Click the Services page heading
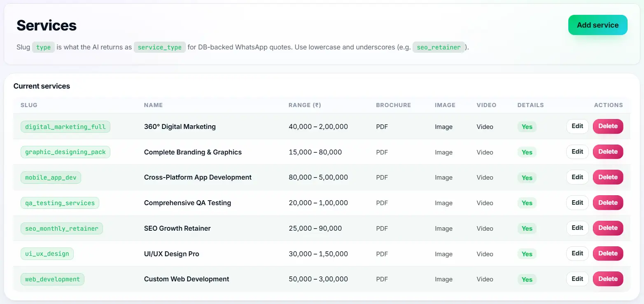This screenshot has height=304, width=644. tap(47, 26)
